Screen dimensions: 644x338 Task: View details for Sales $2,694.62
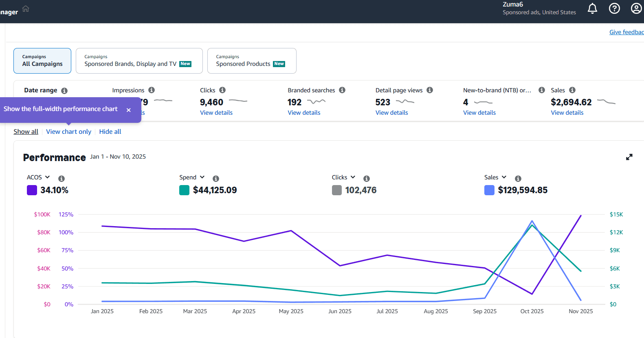tap(567, 113)
